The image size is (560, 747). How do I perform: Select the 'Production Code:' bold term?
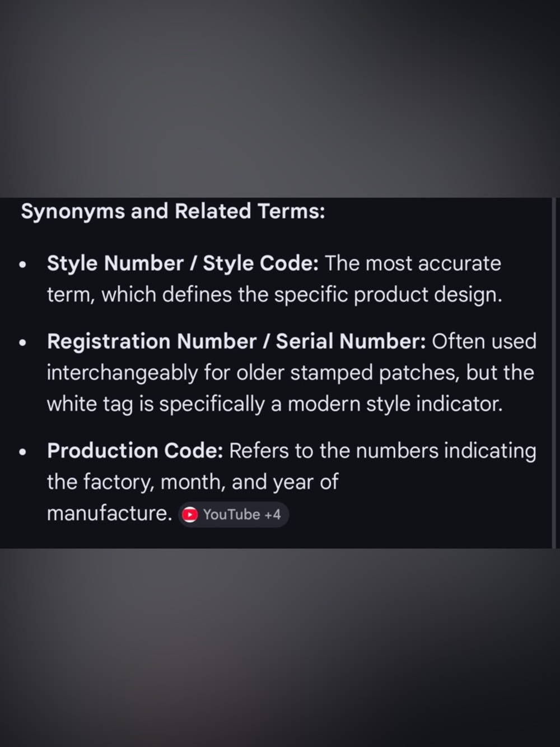click(x=136, y=451)
